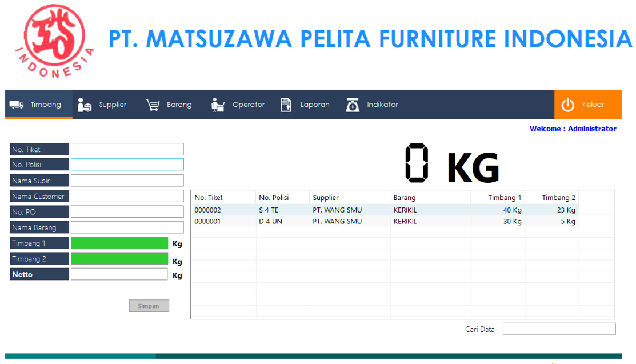Click the Netto input field
The width and height of the screenshot is (636, 364).
[119, 274]
